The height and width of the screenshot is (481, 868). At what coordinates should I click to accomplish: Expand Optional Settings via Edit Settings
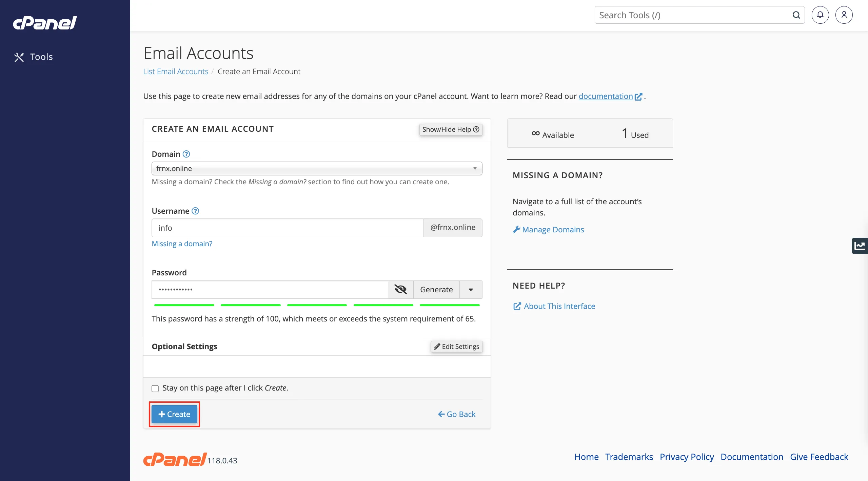456,347
